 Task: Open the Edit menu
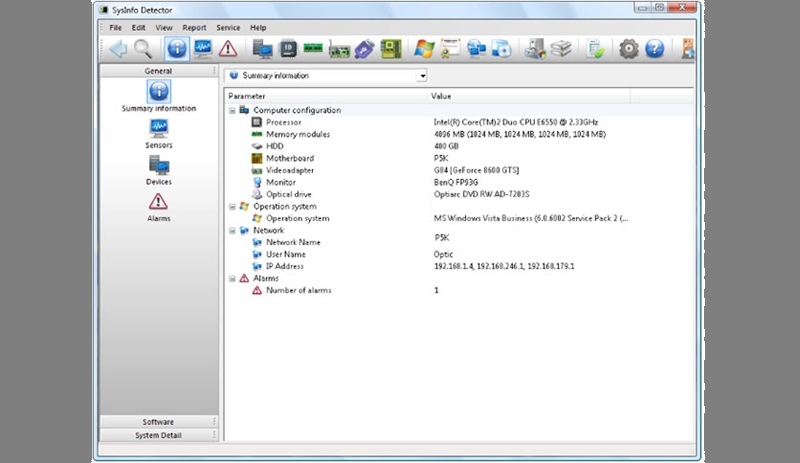tap(138, 28)
